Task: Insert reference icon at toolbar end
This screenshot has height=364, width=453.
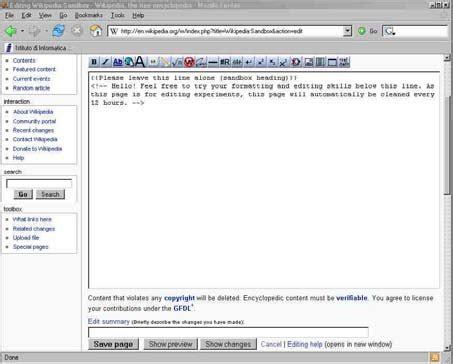Action: click(344, 62)
